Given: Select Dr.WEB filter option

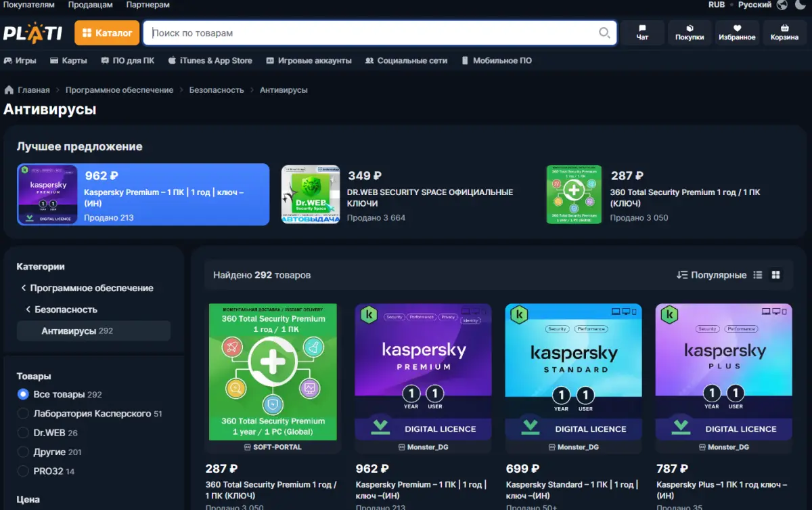Looking at the screenshot, I should 47,432.
